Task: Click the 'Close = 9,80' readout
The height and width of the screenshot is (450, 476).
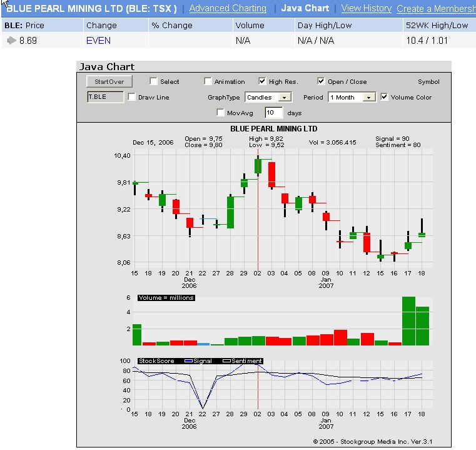Action: pyautogui.click(x=203, y=145)
